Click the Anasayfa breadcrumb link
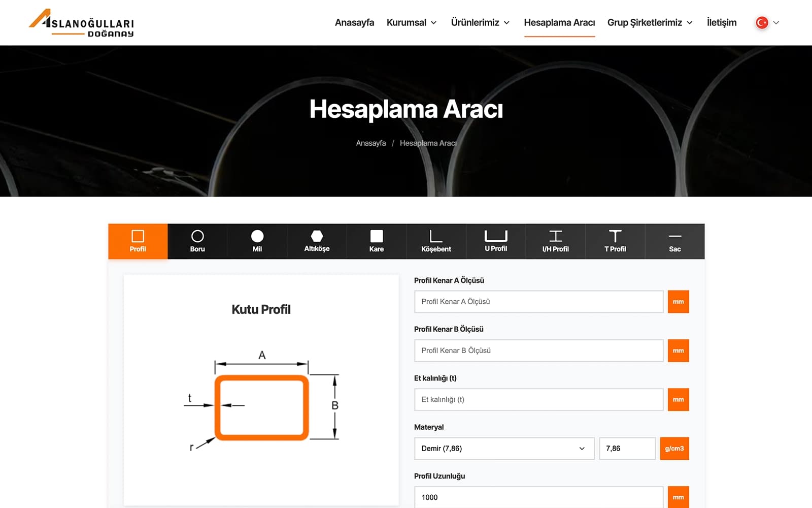812x508 pixels. point(370,143)
